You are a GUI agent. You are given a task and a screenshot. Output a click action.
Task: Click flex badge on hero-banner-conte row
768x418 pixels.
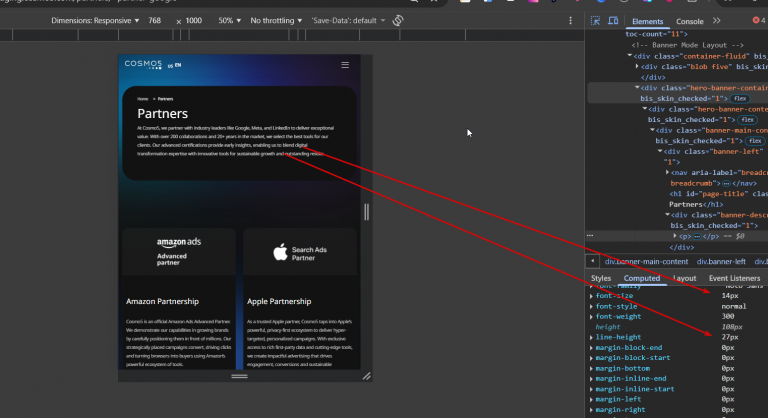747,120
